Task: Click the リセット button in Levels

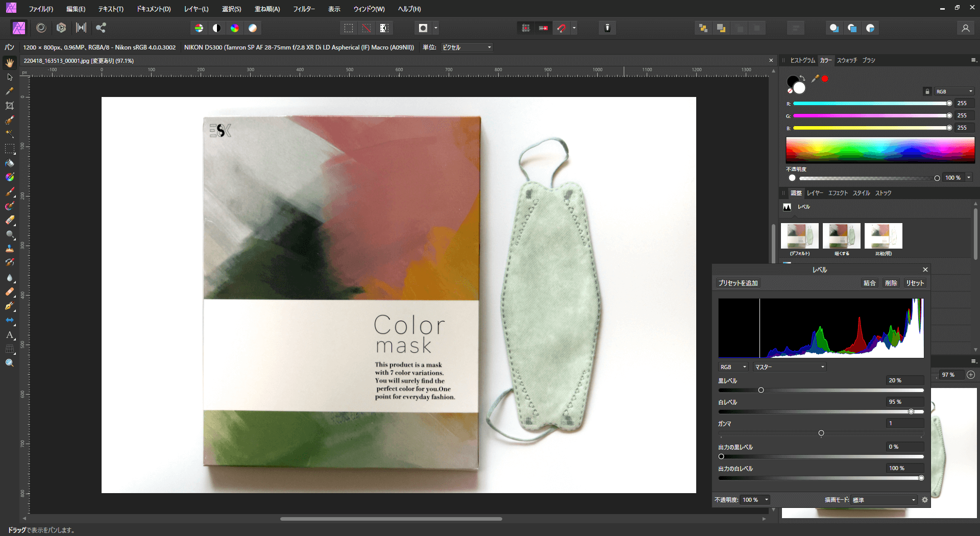Action: click(915, 283)
